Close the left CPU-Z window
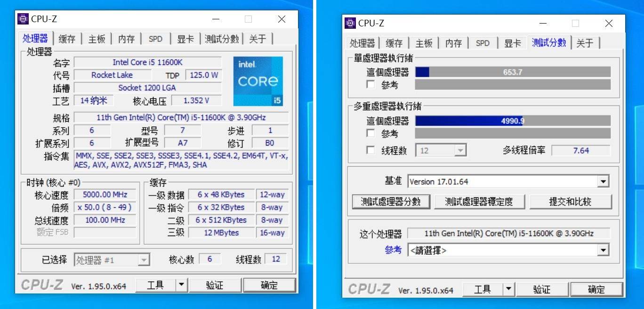 pyautogui.click(x=282, y=19)
